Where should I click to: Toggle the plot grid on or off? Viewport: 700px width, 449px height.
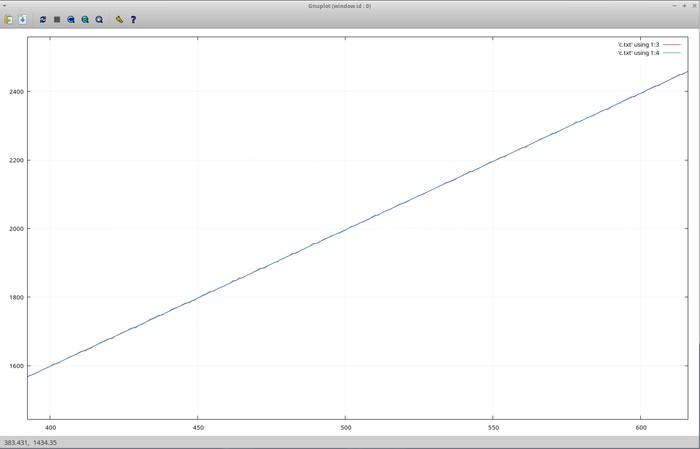click(x=57, y=19)
